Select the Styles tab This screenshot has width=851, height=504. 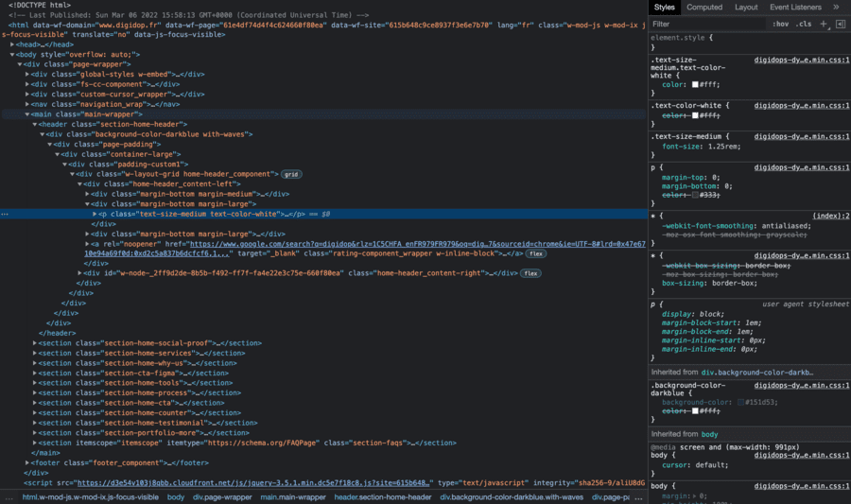tap(665, 7)
